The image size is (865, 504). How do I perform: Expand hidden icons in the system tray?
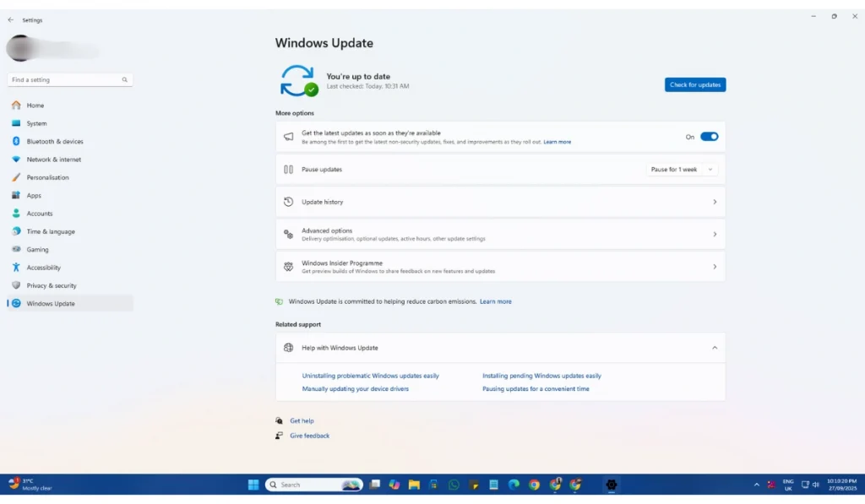pos(756,485)
